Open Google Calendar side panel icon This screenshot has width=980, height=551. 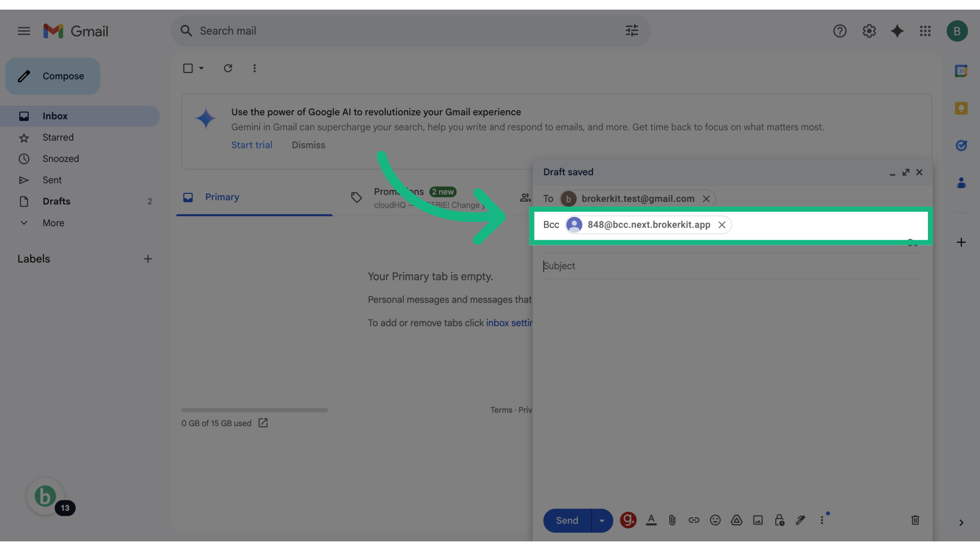tap(961, 71)
